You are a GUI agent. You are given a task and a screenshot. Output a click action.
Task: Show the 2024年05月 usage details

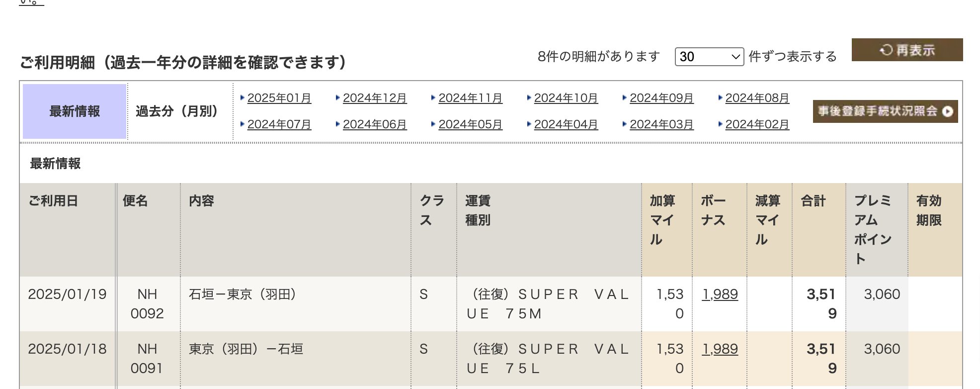click(470, 124)
